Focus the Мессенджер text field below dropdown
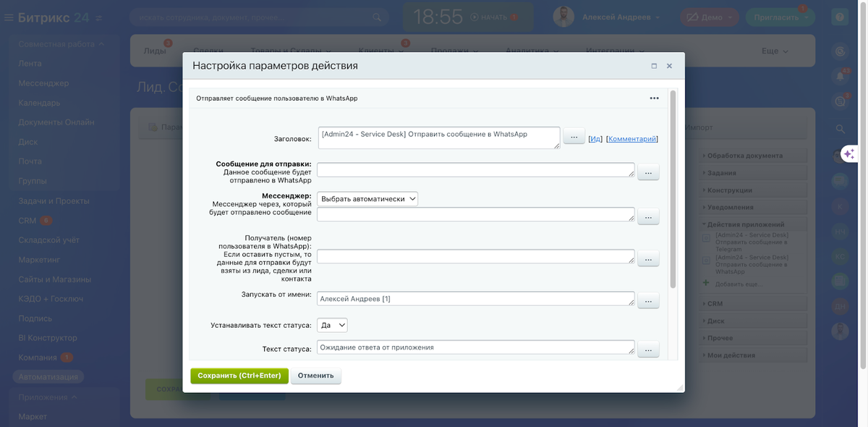 (476, 214)
